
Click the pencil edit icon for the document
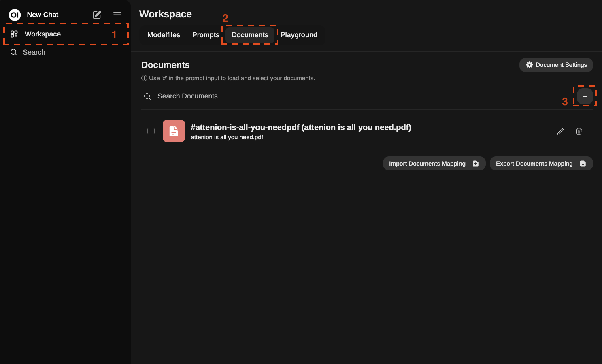[560, 131]
